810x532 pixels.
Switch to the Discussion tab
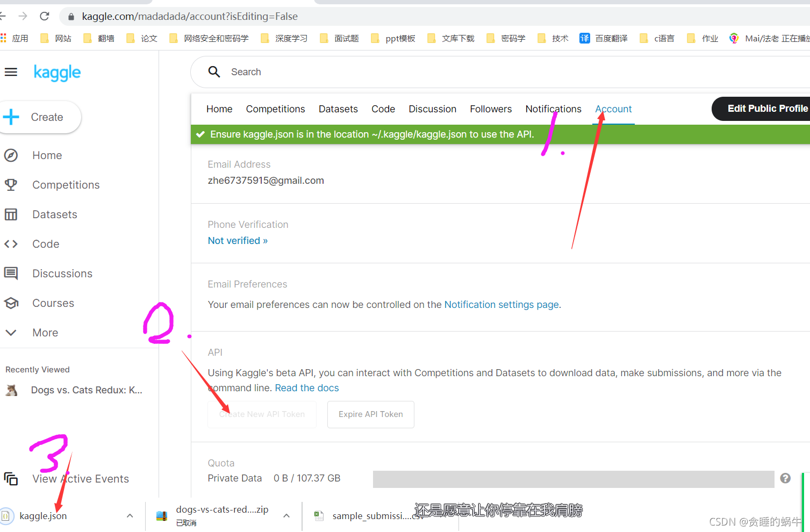432,109
